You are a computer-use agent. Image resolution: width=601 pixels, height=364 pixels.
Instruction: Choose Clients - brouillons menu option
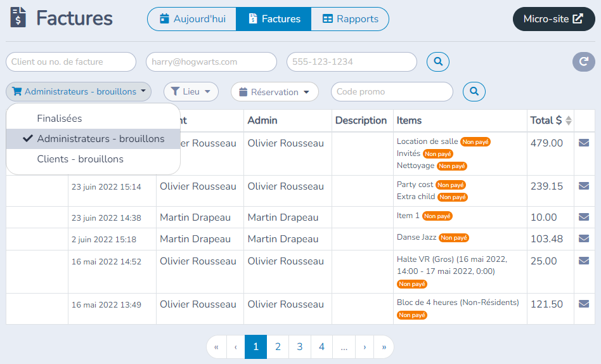pos(93,159)
